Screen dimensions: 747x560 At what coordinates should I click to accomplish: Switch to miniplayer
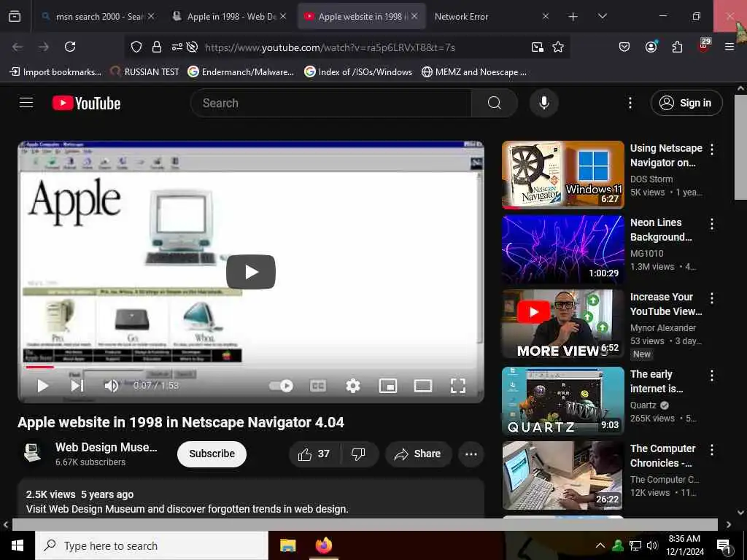pos(388,386)
